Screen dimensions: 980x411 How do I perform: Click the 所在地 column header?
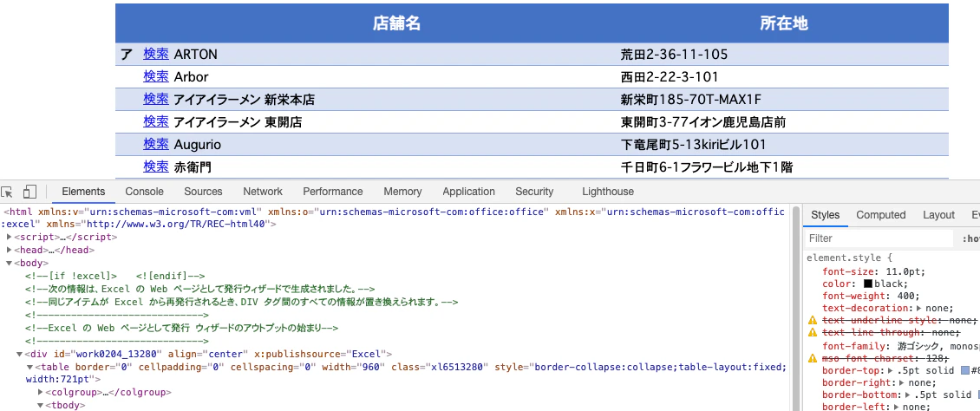[784, 23]
